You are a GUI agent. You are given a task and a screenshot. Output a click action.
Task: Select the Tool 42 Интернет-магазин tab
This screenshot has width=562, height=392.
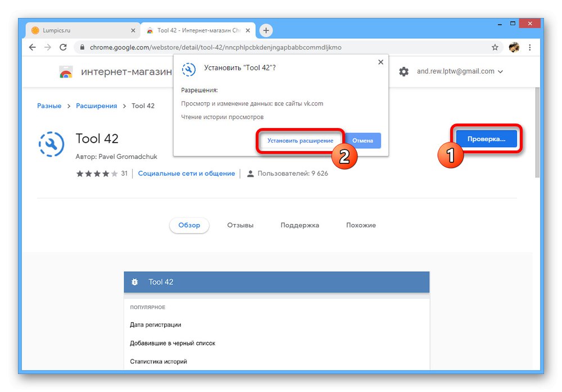coord(198,30)
